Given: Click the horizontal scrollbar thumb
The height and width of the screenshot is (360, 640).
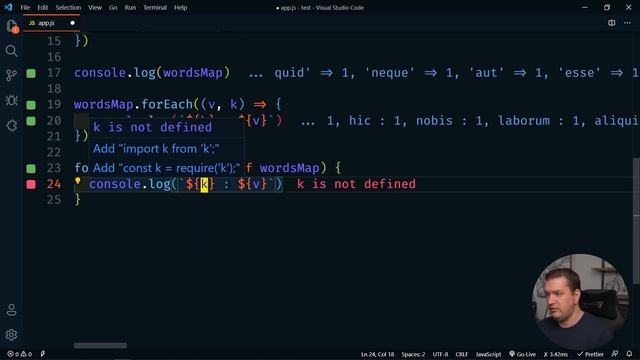Looking at the screenshot, I should [100, 345].
